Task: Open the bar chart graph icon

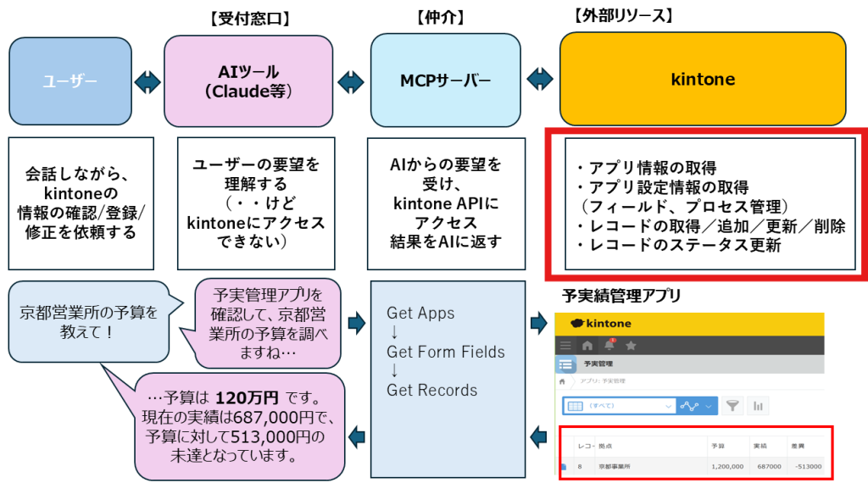Action: click(x=758, y=406)
